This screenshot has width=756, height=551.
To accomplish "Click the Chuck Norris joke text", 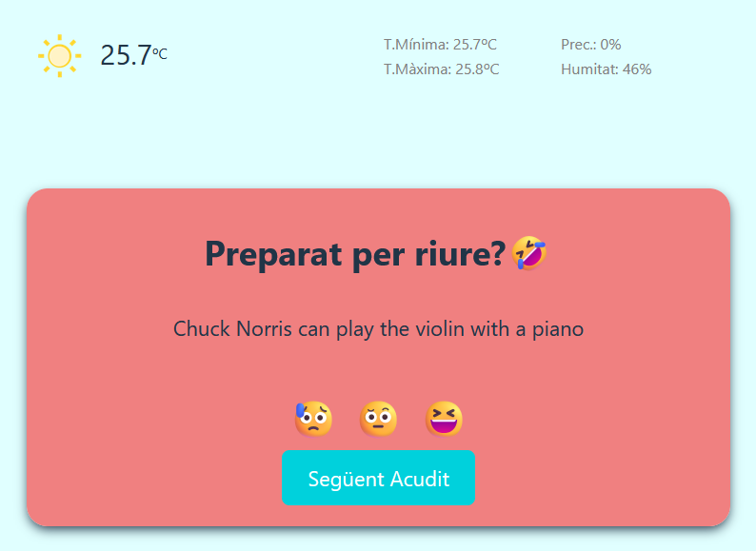I will pos(379,329).
